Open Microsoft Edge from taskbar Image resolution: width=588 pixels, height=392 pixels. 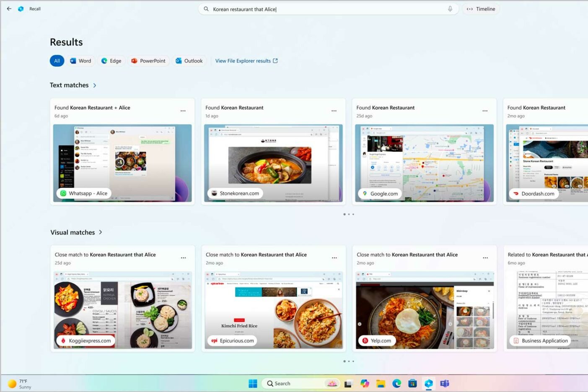396,384
